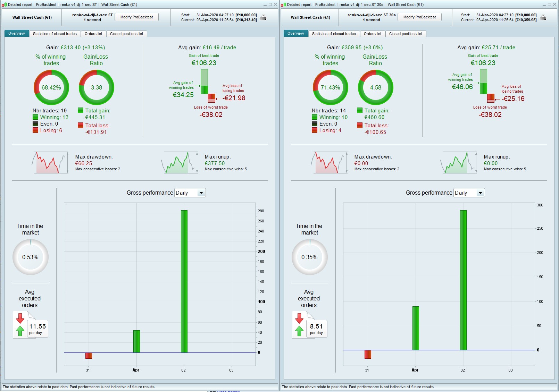Click the max drawdown chart icon in right report

(x=329, y=162)
